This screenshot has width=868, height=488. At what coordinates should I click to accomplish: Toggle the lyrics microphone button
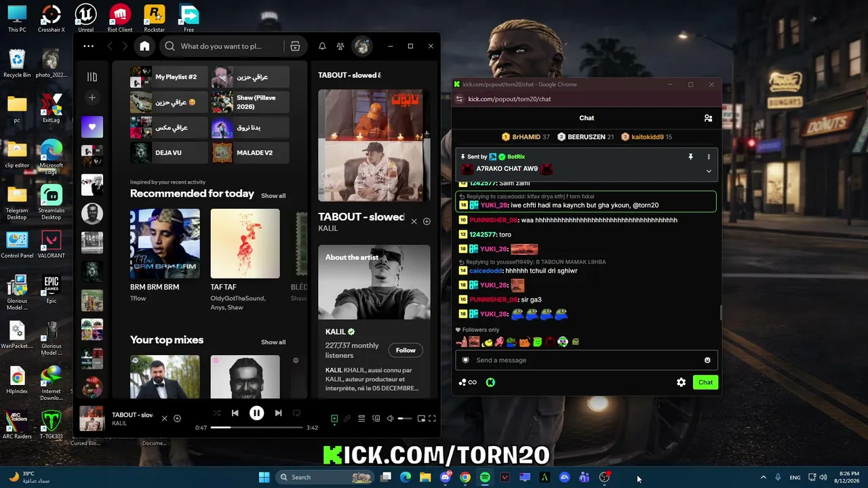pyautogui.click(x=347, y=419)
